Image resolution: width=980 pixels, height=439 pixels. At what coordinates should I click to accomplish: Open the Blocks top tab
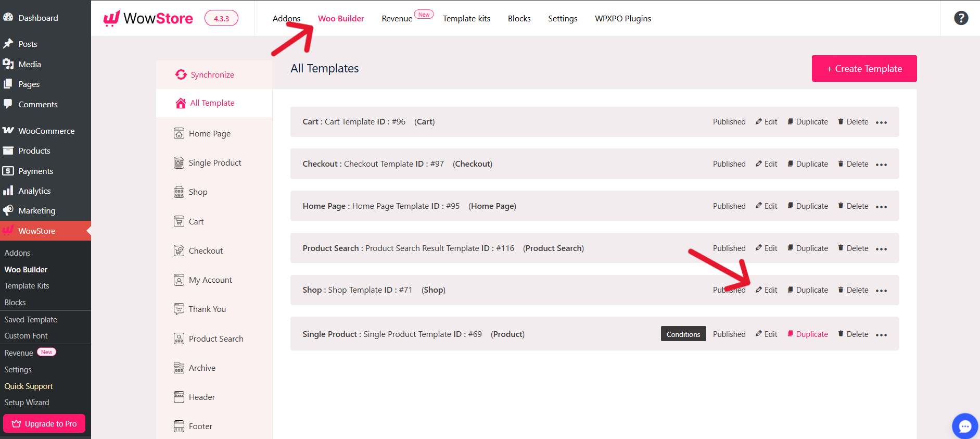pyautogui.click(x=519, y=19)
